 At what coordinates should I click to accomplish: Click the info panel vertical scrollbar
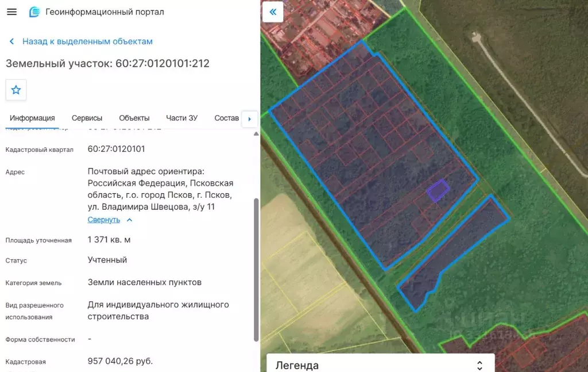256,270
